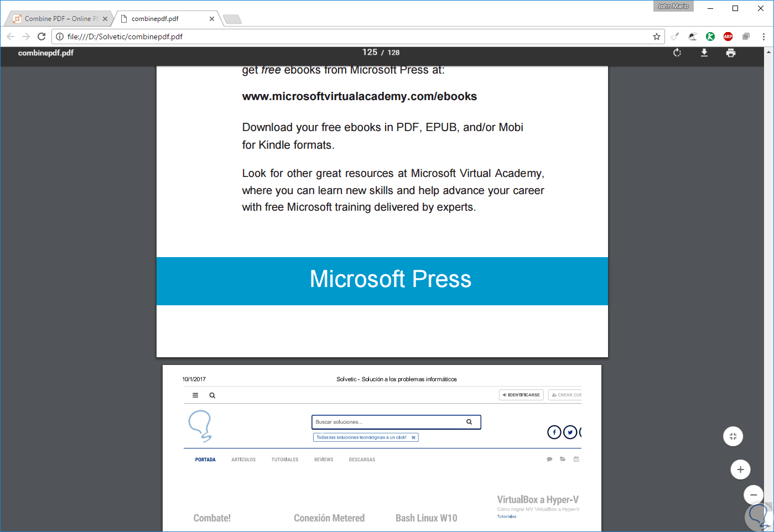Click the John Mario profile button
The width and height of the screenshot is (774, 532).
[673, 6]
